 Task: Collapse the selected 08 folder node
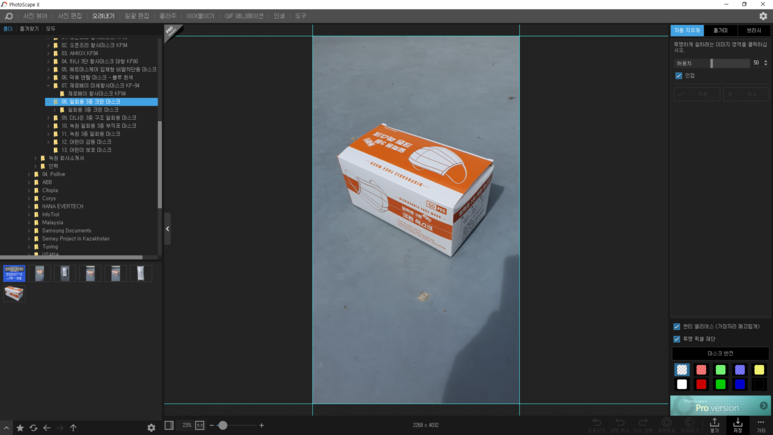coord(48,102)
